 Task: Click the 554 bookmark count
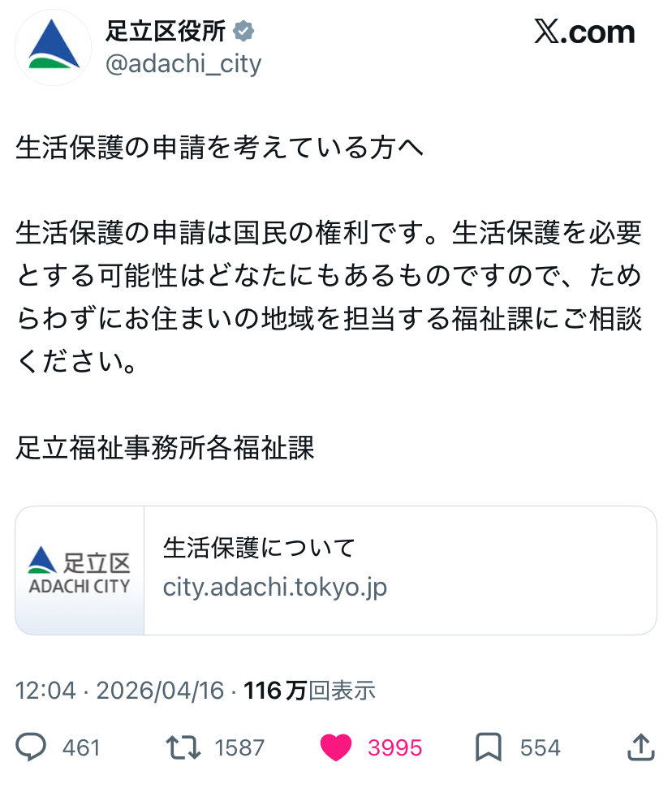pos(541,747)
